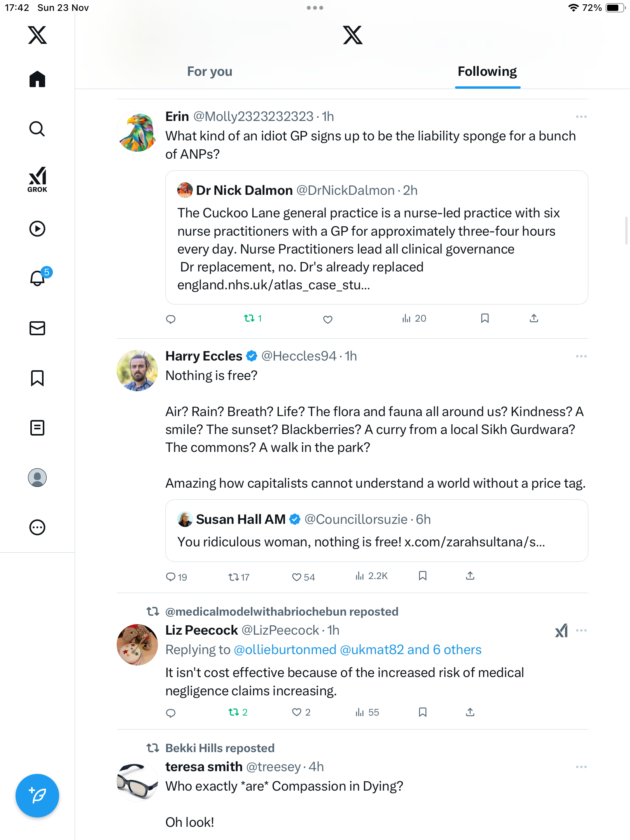Open the video play icon in sidebar

point(37,229)
